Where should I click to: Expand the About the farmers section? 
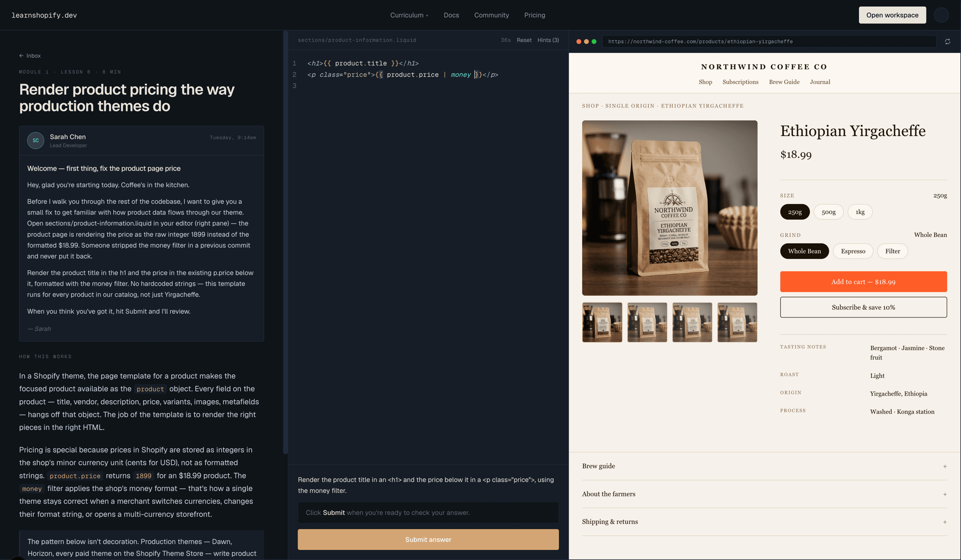tap(764, 494)
